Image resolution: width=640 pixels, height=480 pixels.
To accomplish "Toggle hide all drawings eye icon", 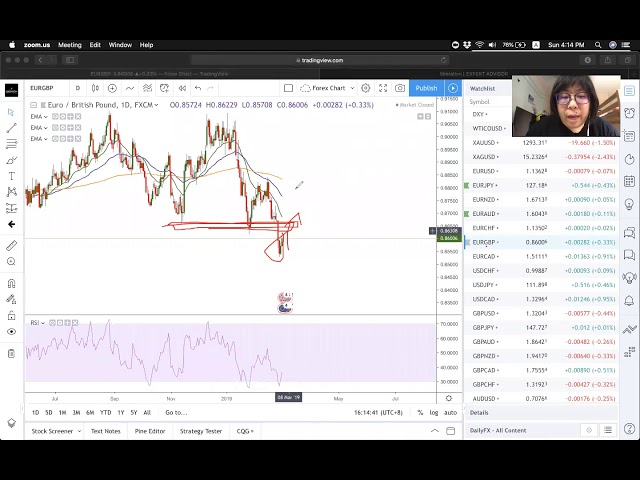I will tap(11, 331).
